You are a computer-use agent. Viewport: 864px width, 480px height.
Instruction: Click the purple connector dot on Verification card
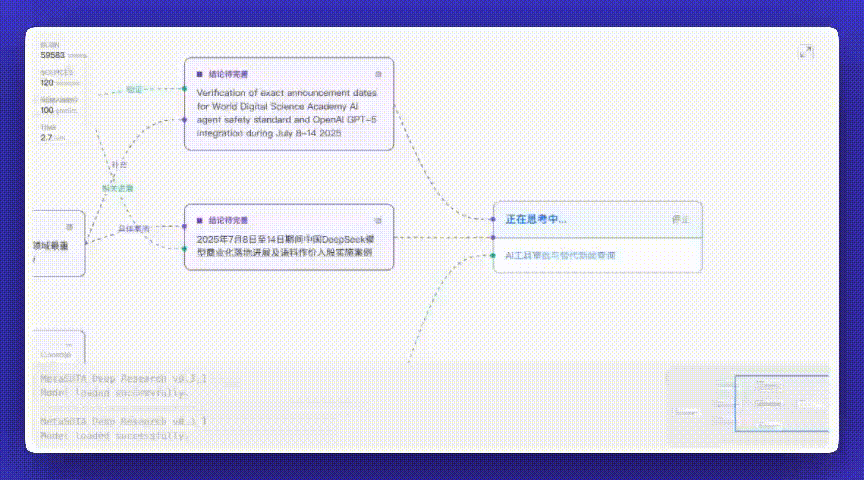pos(185,120)
